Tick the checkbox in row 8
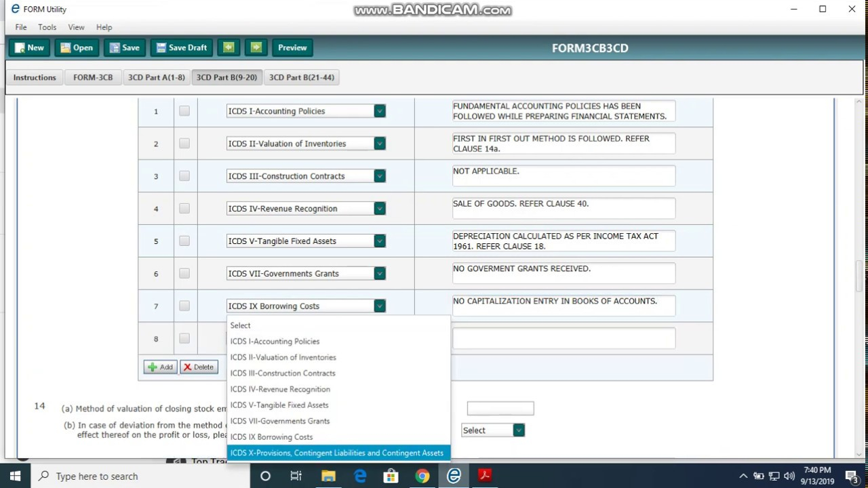The width and height of the screenshot is (868, 488). click(x=184, y=339)
